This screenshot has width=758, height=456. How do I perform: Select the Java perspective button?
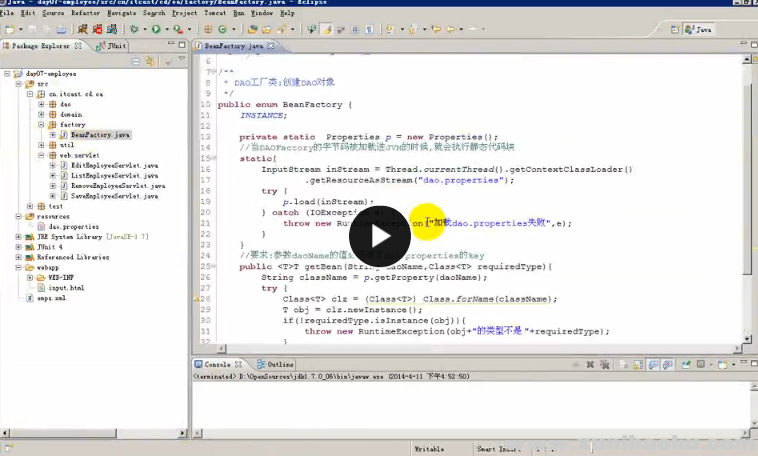click(698, 30)
